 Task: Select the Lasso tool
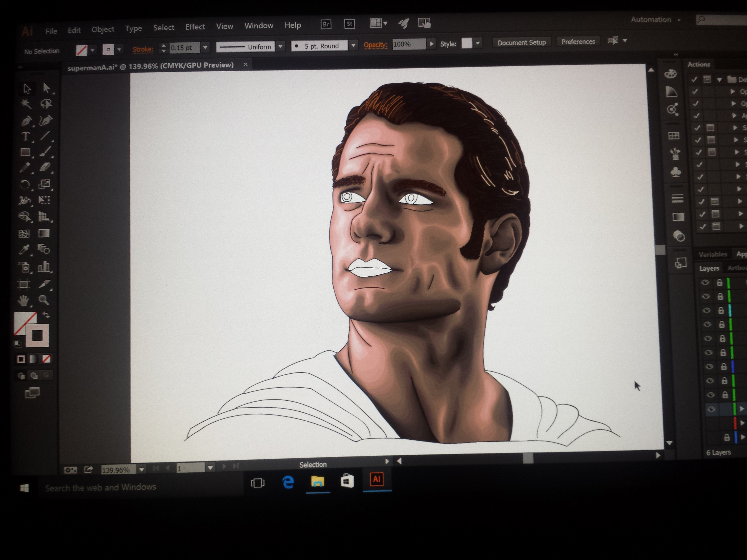click(46, 104)
